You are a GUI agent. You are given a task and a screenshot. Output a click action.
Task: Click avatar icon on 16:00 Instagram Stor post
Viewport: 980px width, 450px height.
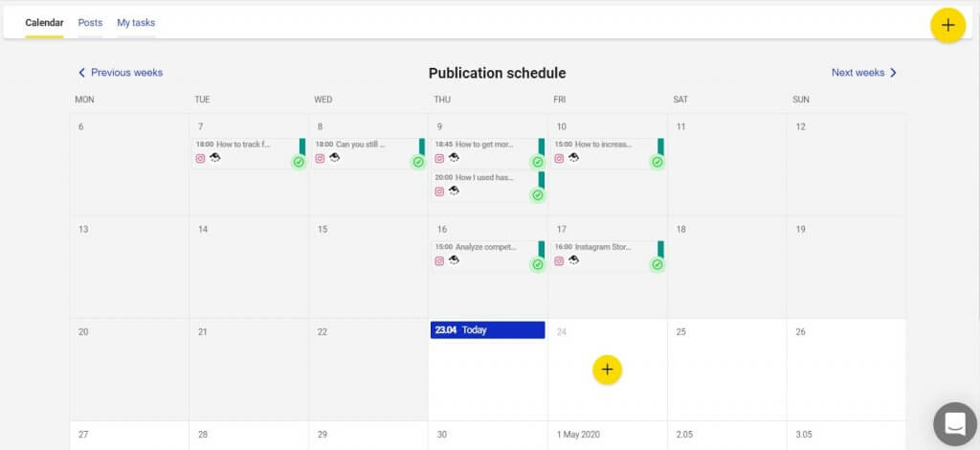pos(573,260)
